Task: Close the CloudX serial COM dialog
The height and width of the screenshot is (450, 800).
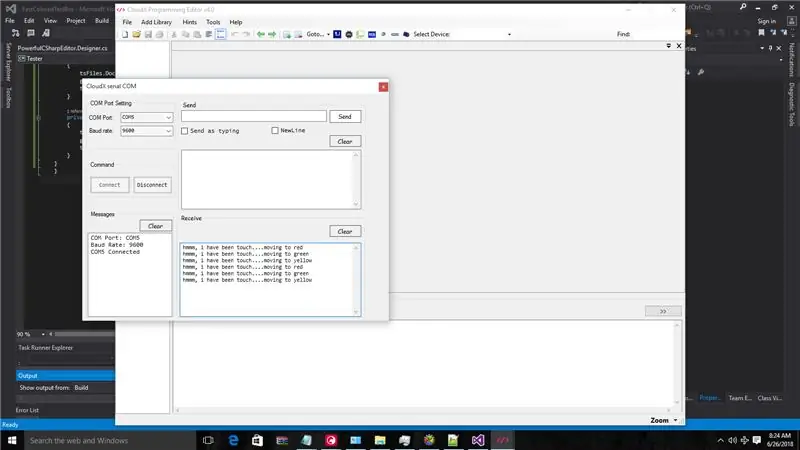Action: coord(383,87)
